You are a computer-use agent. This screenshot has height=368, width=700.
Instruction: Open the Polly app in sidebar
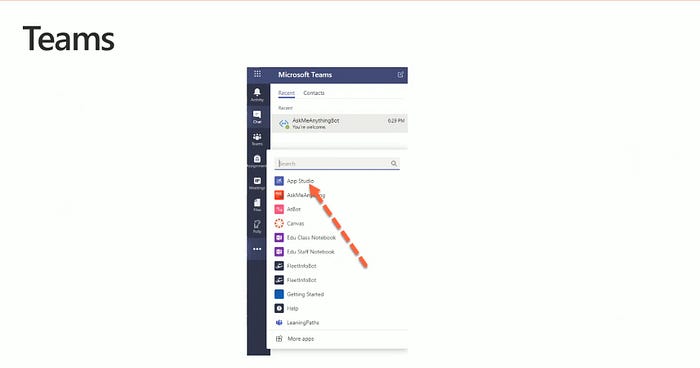[257, 227]
